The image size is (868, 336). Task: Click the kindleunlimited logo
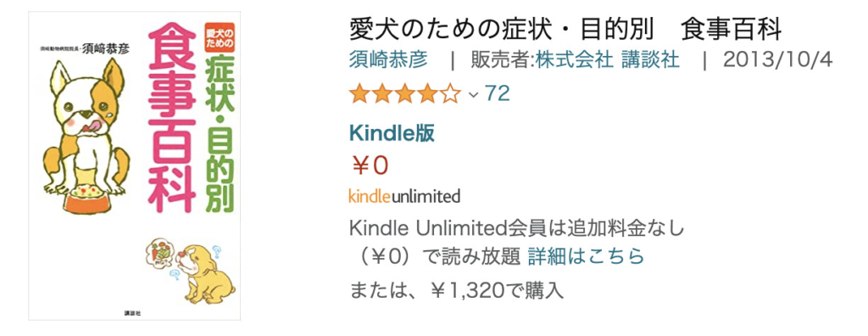(x=404, y=196)
